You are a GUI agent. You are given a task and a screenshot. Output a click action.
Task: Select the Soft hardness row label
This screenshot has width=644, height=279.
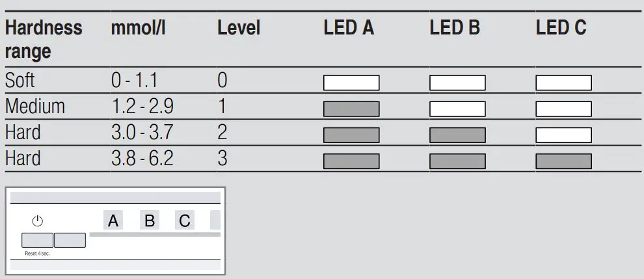(20, 81)
